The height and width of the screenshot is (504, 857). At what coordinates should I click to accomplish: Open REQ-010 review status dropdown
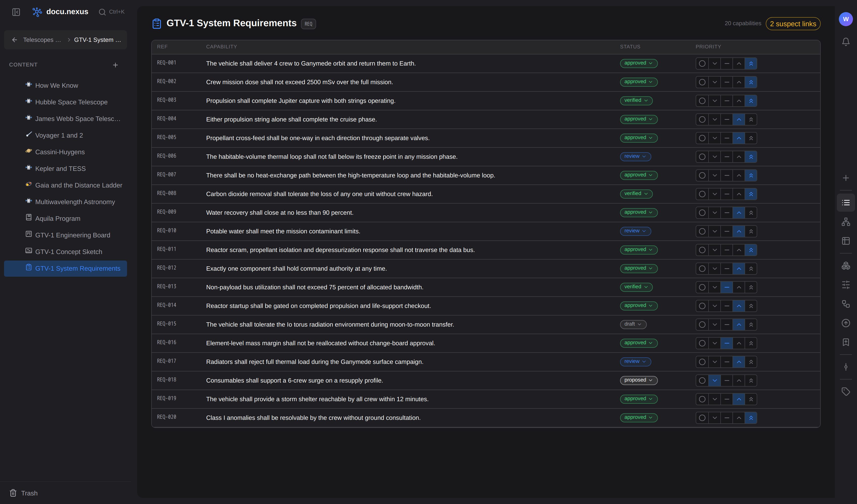pyautogui.click(x=635, y=231)
